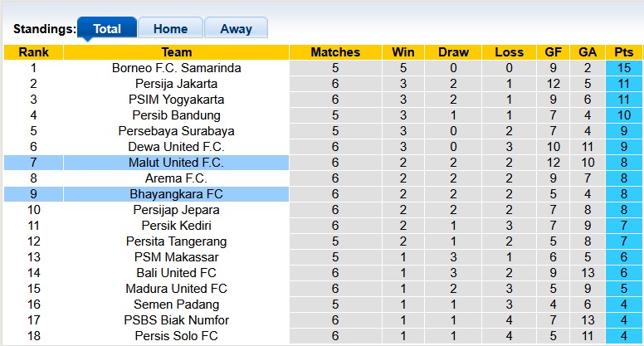
Task: Select Persib Bandung team name
Action: 176,115
